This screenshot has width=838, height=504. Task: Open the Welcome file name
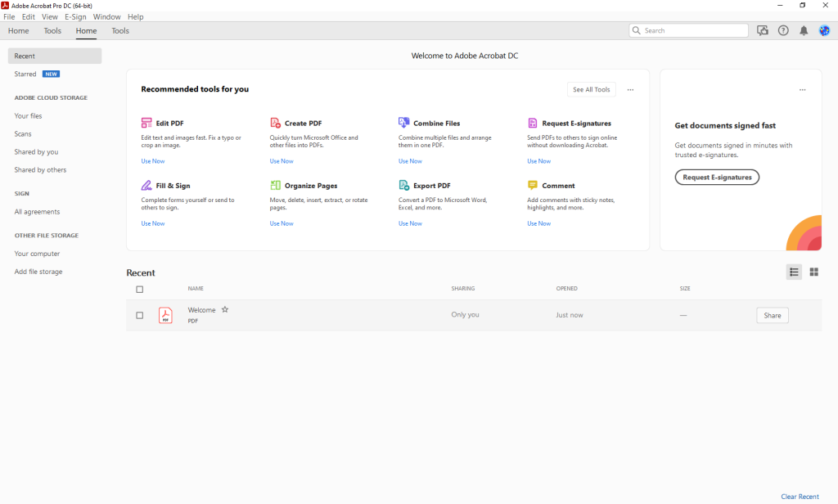point(201,310)
